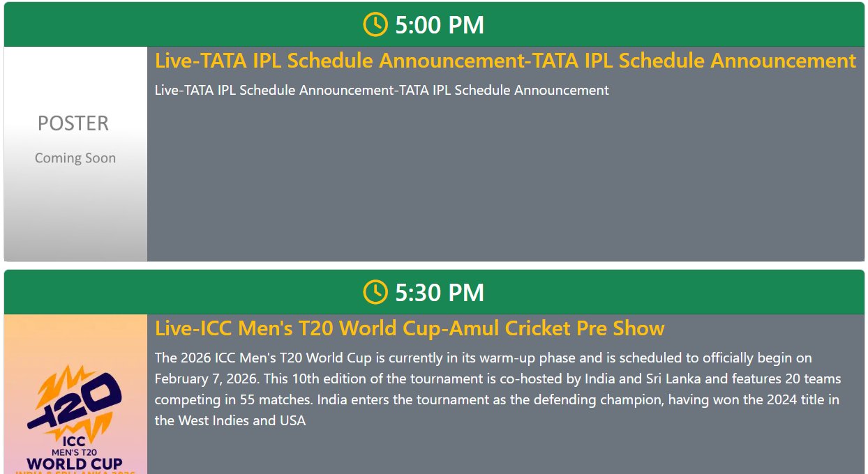Click the ICC MEN'S T20 poster text
Viewport: 868px width, 474px height.
click(x=75, y=447)
